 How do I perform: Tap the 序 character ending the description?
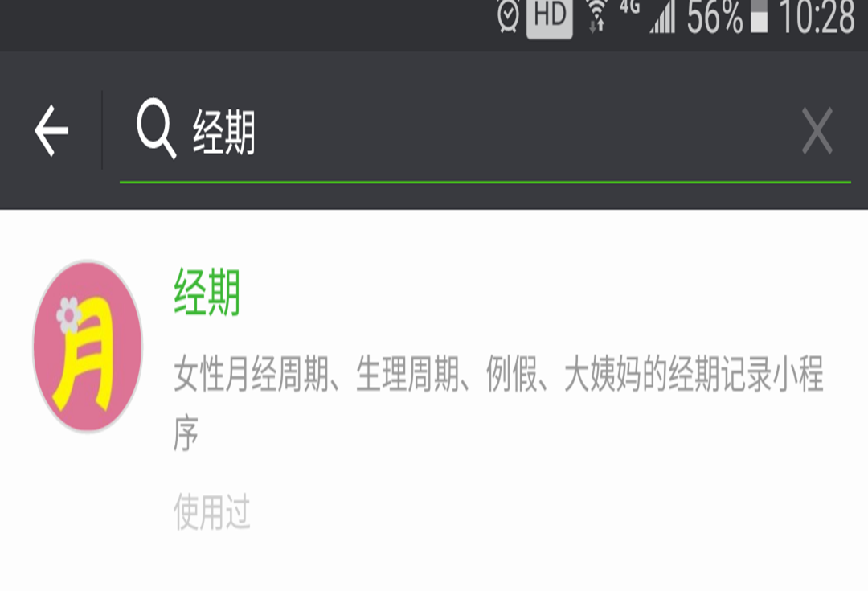(x=186, y=433)
